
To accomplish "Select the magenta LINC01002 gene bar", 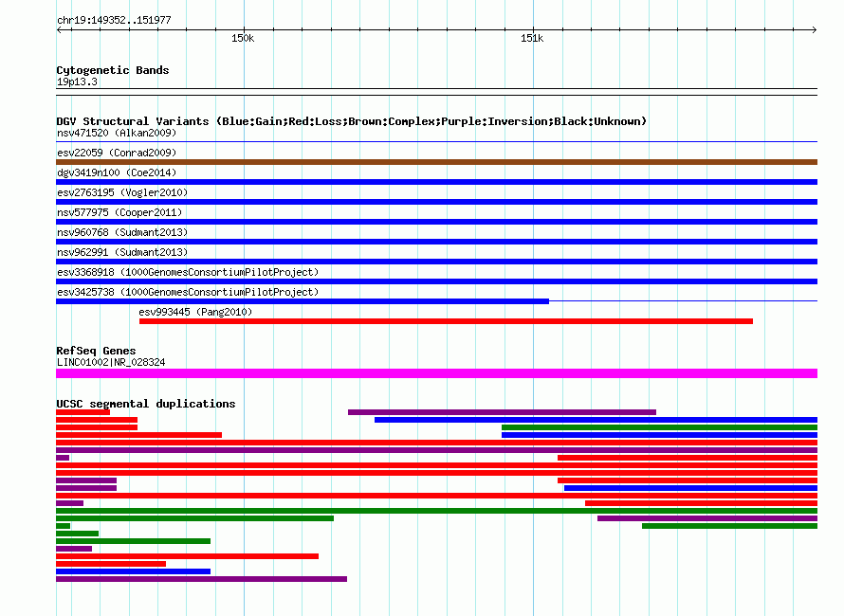I will click(x=436, y=372).
